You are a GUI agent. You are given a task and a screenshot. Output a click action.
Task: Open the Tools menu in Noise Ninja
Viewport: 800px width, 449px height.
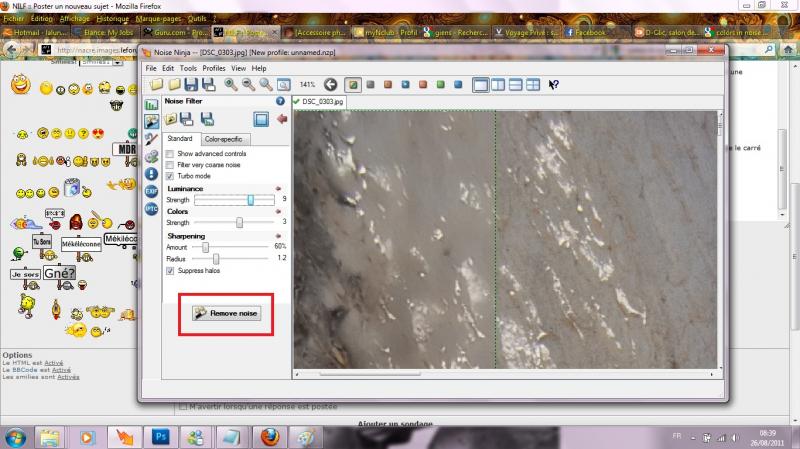(x=188, y=68)
